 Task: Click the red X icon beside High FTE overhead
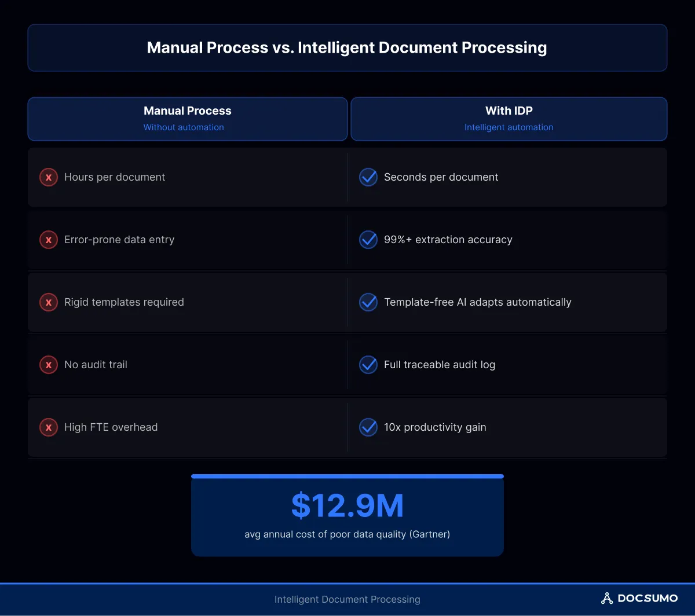click(49, 427)
